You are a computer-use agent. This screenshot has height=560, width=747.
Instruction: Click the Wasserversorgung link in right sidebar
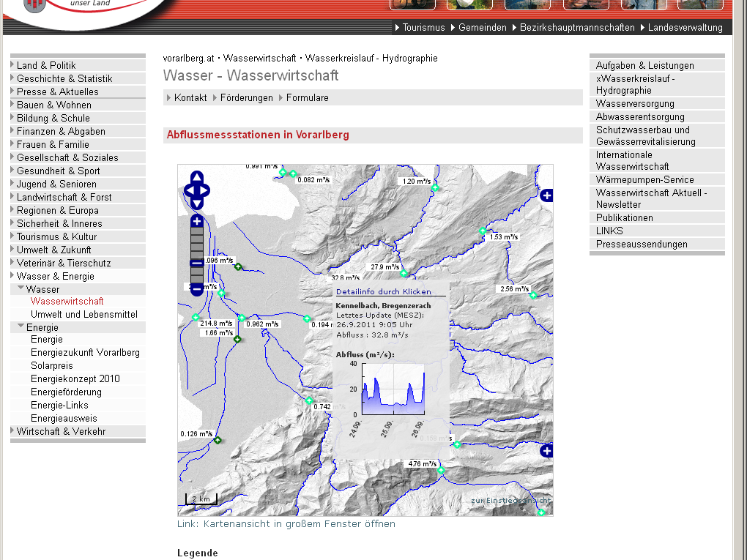tap(635, 104)
